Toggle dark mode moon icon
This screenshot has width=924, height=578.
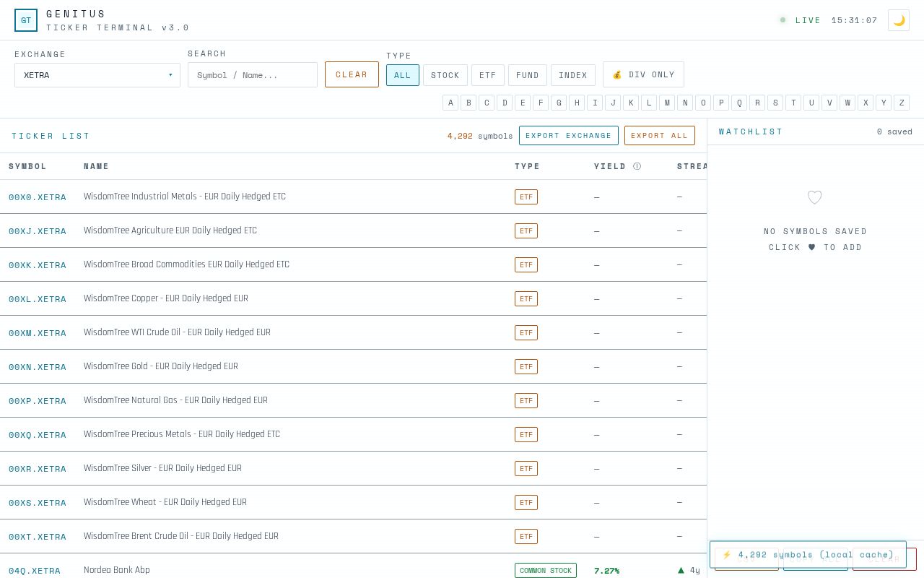coord(899,20)
